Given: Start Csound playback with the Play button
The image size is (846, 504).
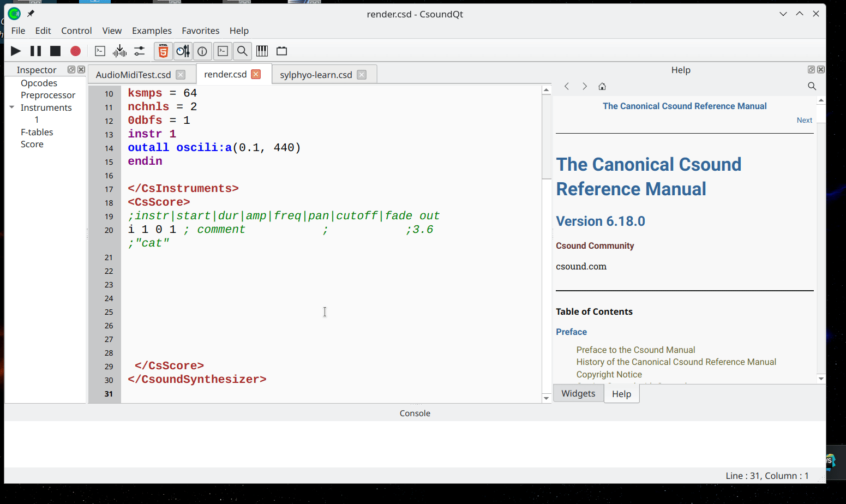Looking at the screenshot, I should [16, 51].
